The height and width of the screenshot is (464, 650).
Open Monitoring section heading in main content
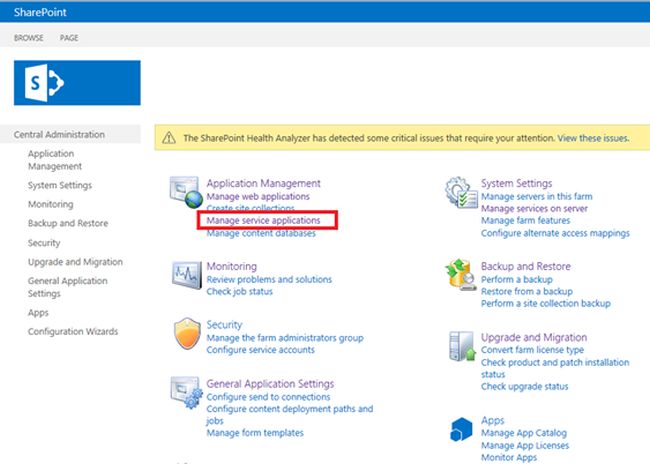click(x=232, y=266)
